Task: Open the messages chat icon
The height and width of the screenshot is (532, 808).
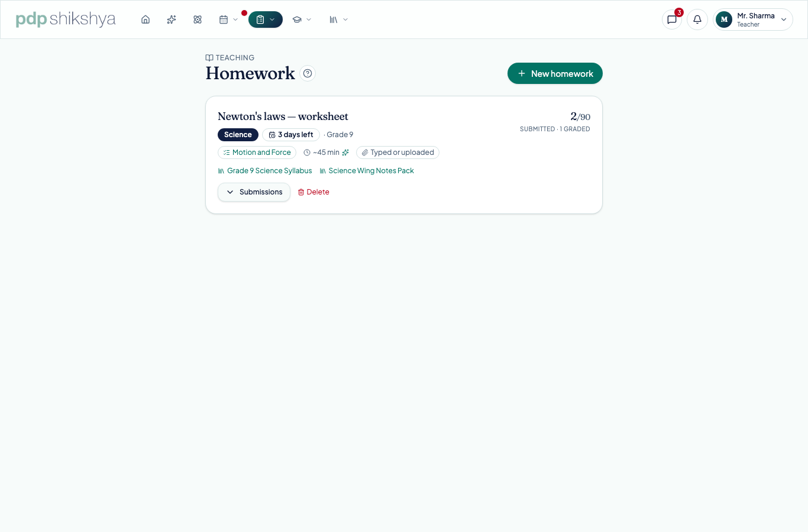Action: click(x=672, y=20)
